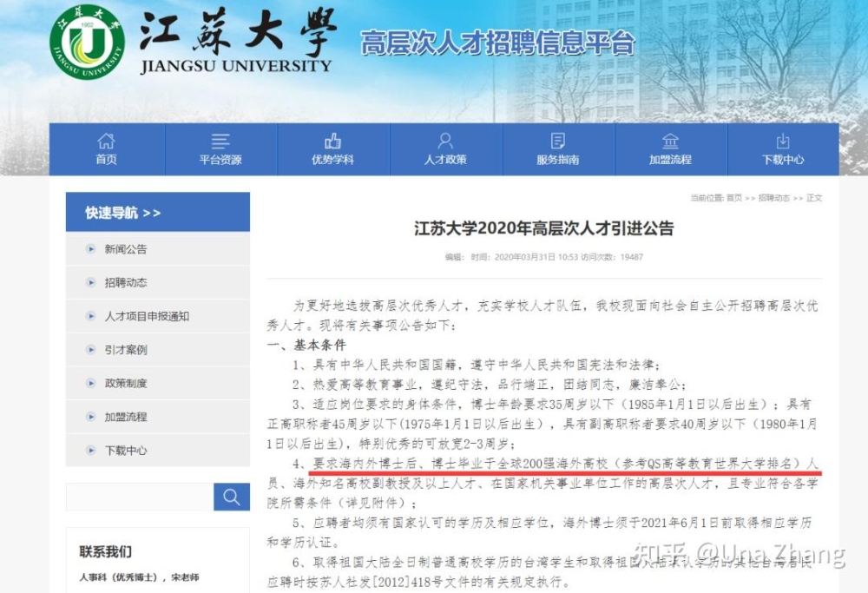Click the building icon above 加盟流程

[670, 142]
